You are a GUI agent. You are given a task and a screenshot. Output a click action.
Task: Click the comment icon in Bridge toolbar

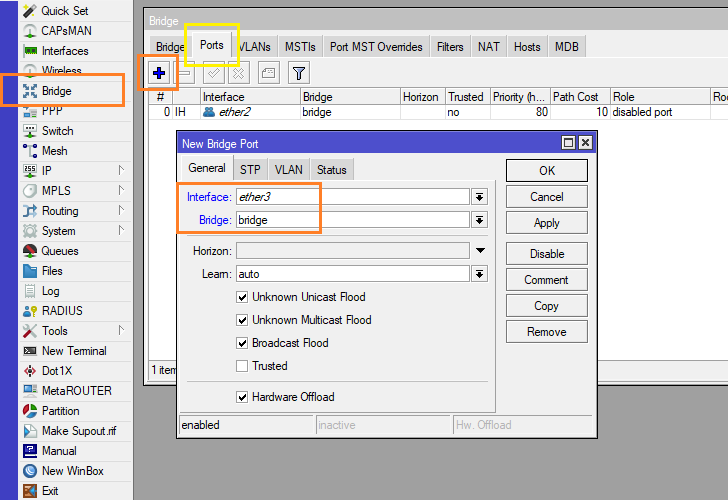[x=268, y=72]
